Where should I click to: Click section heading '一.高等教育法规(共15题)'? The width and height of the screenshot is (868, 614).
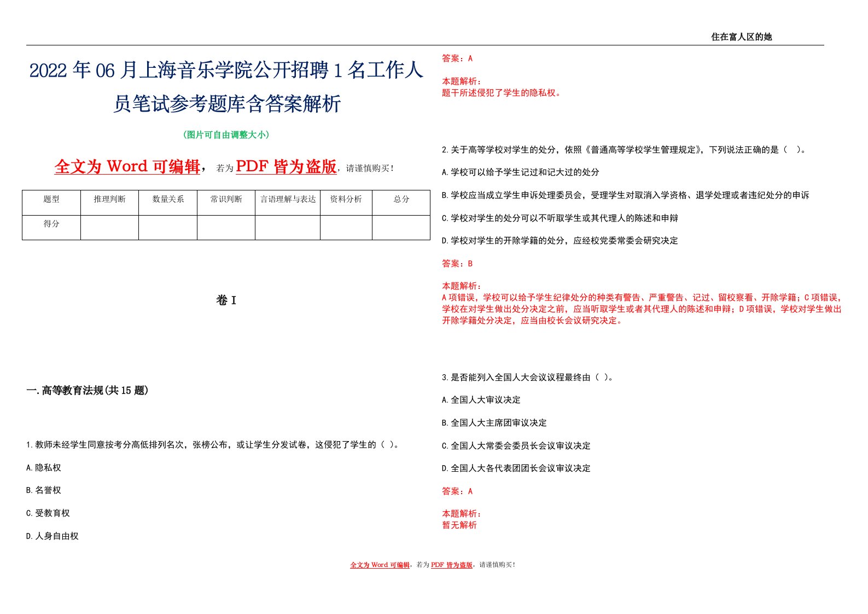coord(88,390)
